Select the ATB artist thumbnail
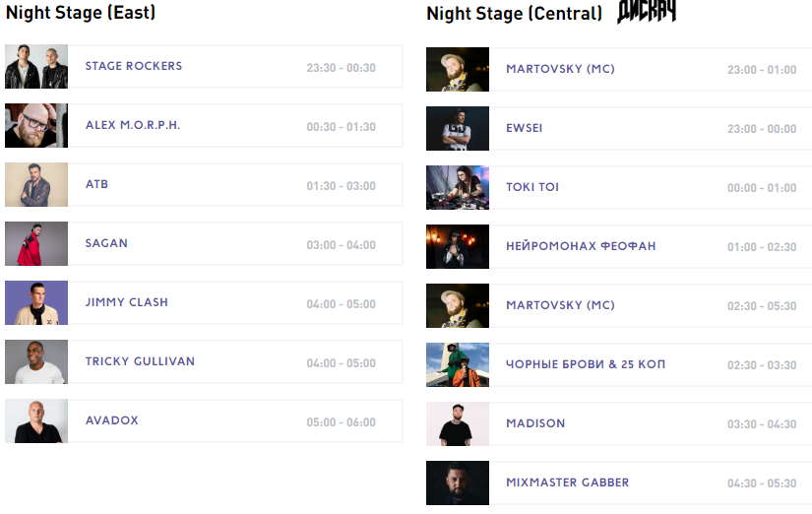 pos(36,185)
